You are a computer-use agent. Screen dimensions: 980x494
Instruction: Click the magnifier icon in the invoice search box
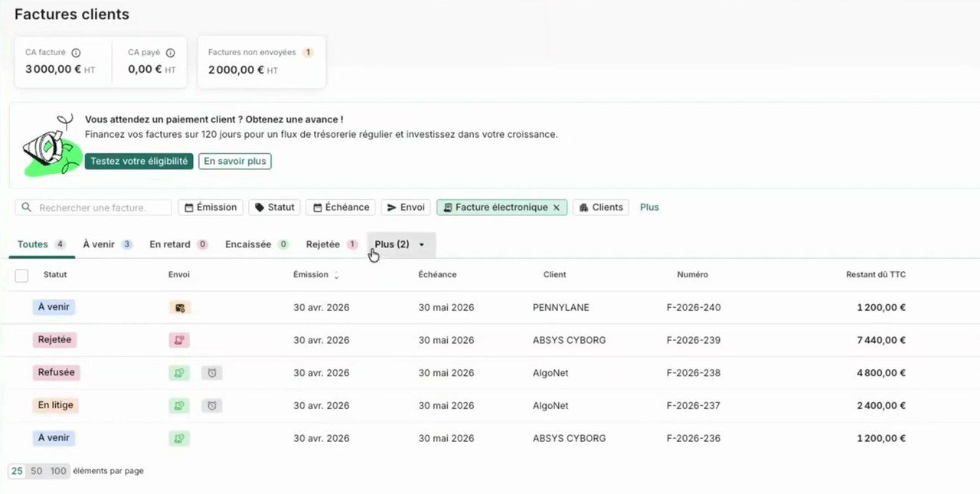[x=28, y=208]
